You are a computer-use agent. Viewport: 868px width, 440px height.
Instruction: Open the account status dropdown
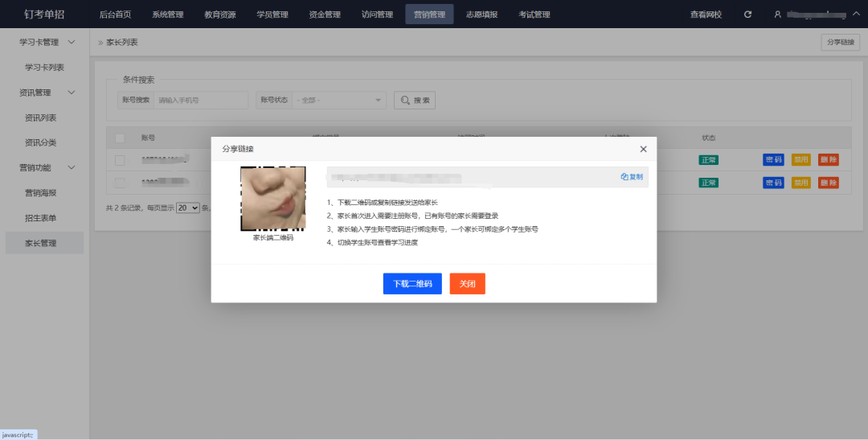(339, 101)
